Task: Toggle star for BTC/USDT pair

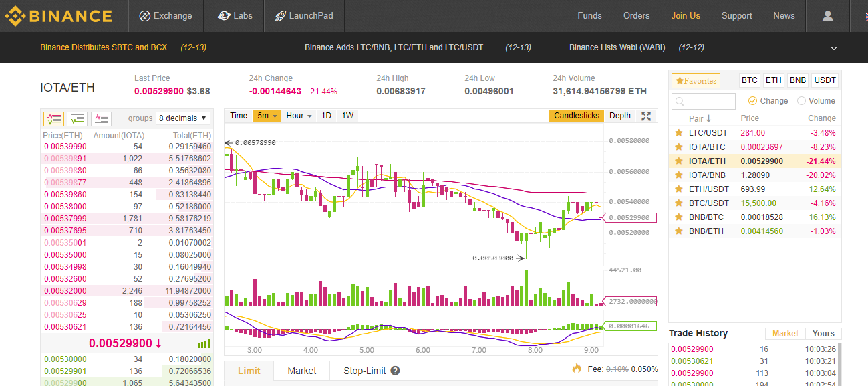Action: [679, 203]
